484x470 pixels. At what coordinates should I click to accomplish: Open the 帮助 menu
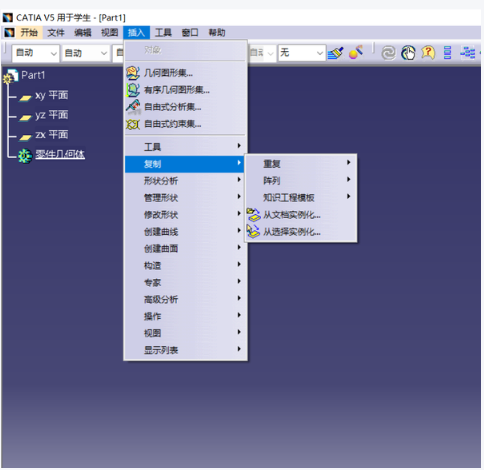tap(217, 33)
